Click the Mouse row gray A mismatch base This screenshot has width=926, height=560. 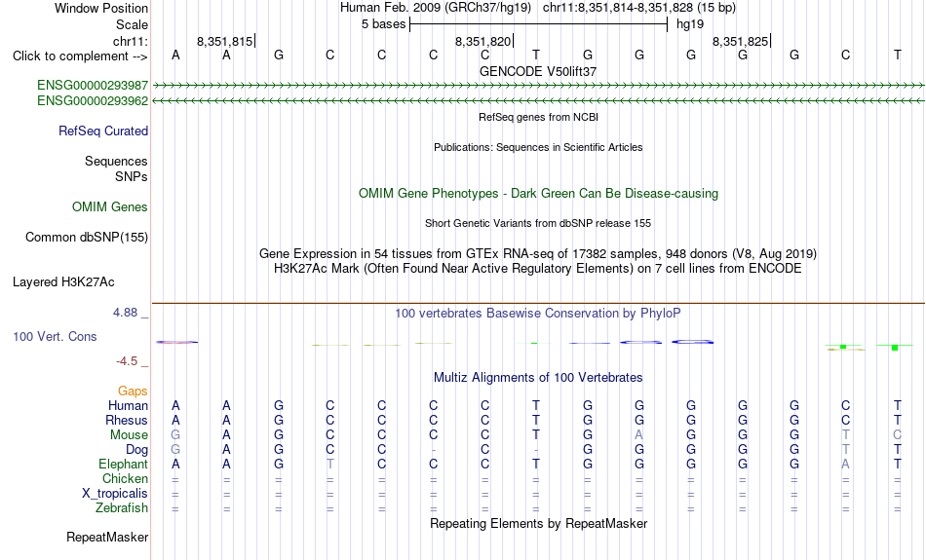click(639, 435)
